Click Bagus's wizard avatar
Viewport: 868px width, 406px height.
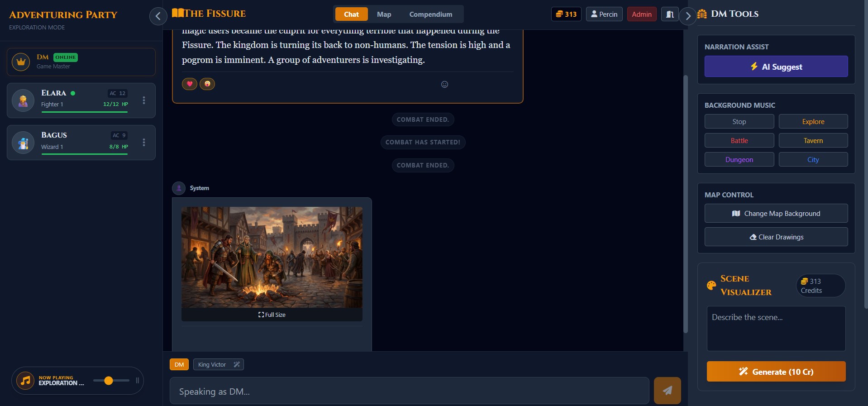tap(23, 143)
